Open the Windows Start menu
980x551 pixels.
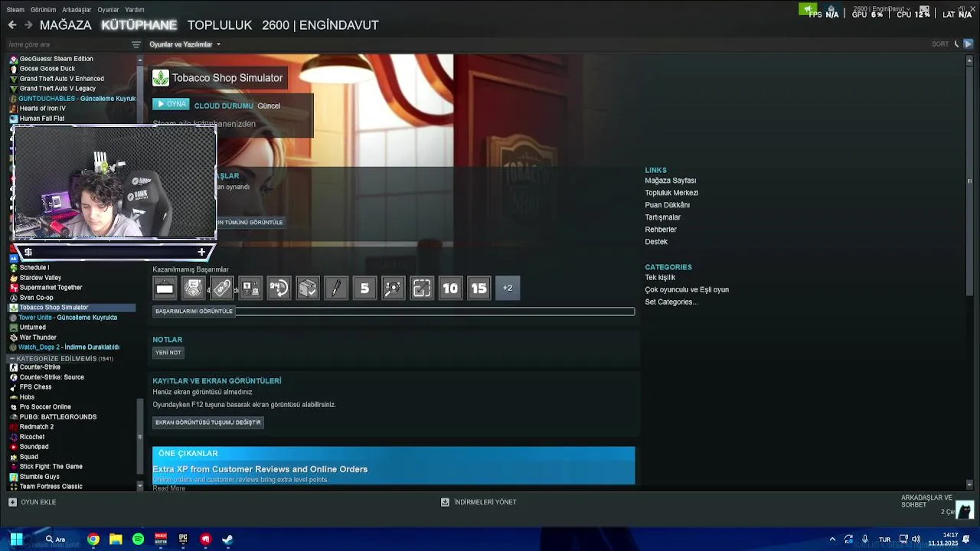point(16,539)
